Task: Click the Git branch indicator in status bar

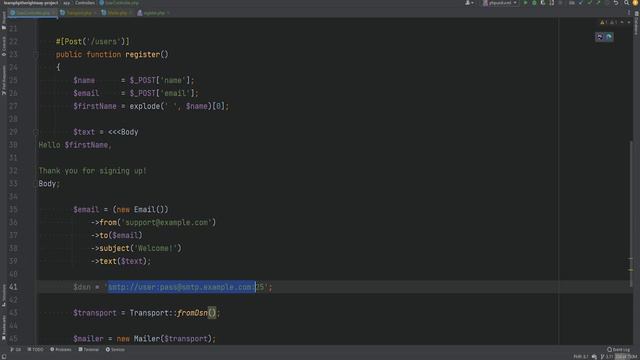Action: tap(607, 356)
